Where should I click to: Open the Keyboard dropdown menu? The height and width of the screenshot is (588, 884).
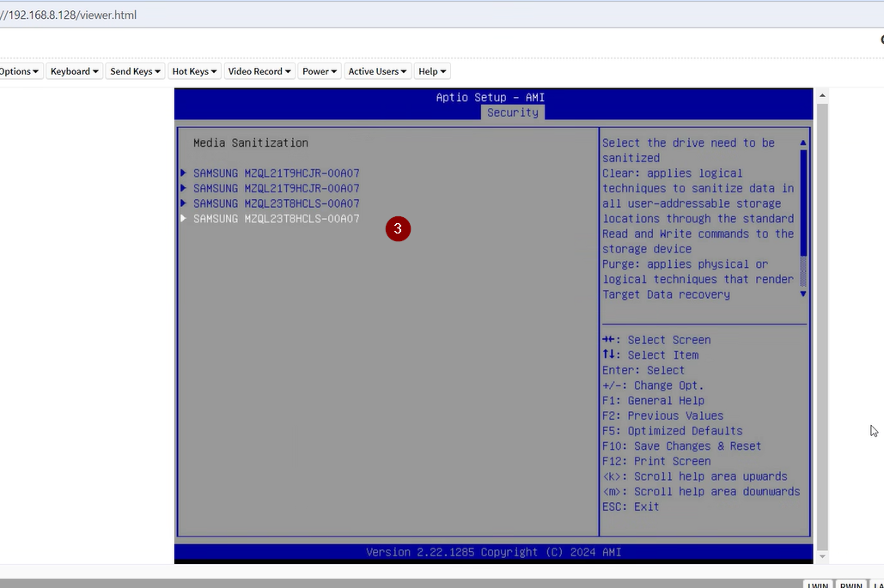pyautogui.click(x=75, y=71)
